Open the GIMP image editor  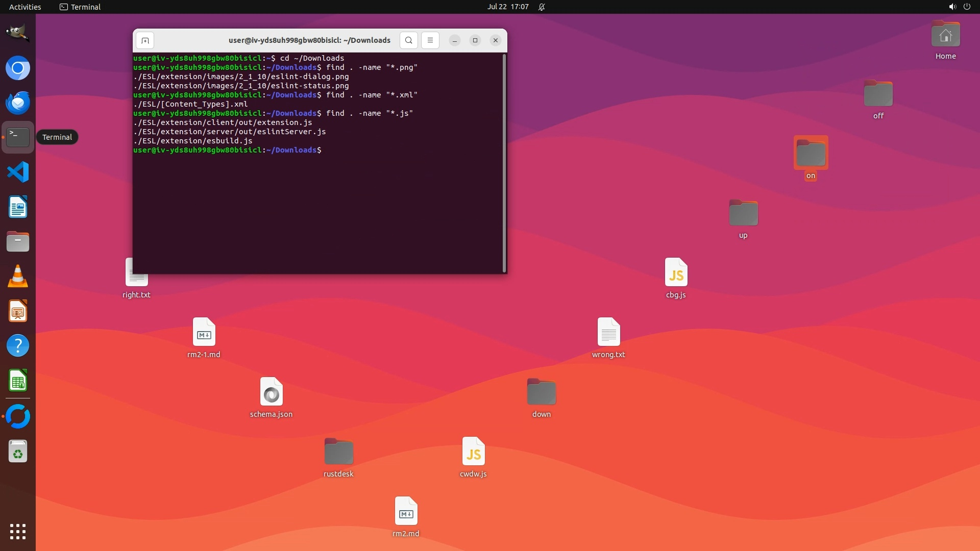pos(18,33)
